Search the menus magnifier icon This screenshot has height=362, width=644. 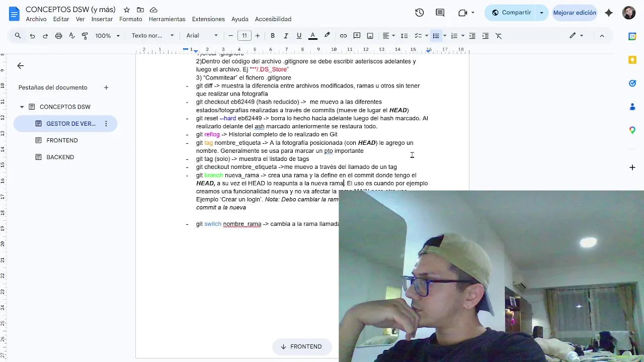pyautogui.click(x=18, y=36)
